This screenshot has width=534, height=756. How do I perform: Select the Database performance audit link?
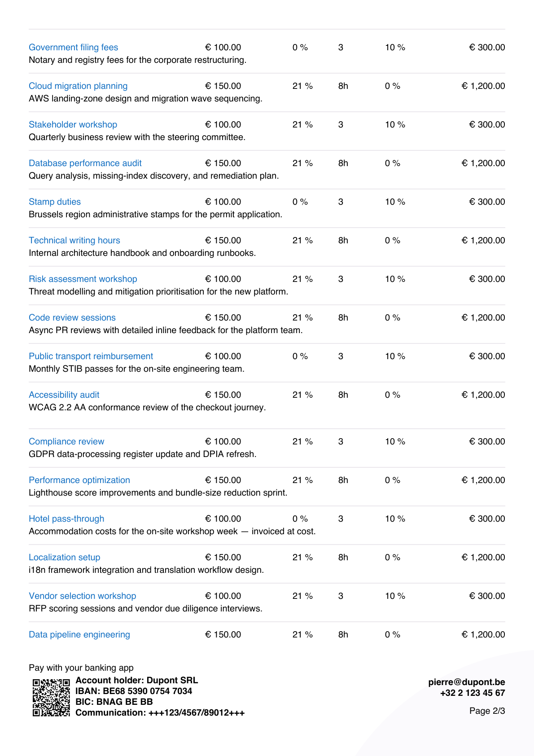point(85,163)
